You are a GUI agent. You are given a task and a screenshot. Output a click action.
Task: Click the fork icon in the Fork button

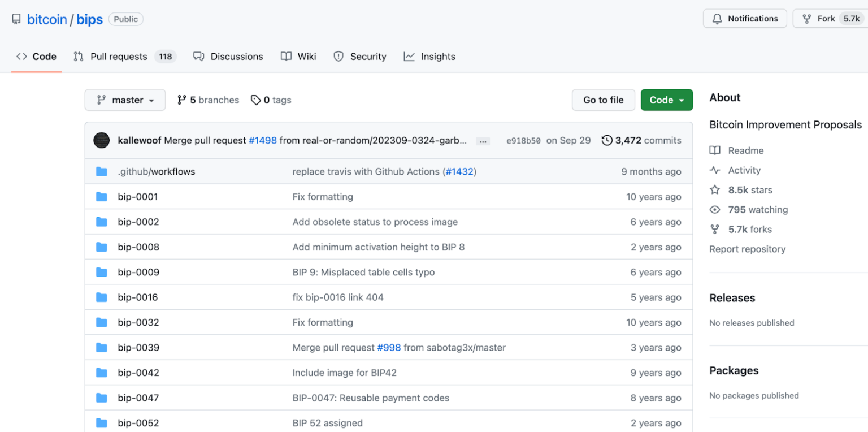tap(807, 19)
